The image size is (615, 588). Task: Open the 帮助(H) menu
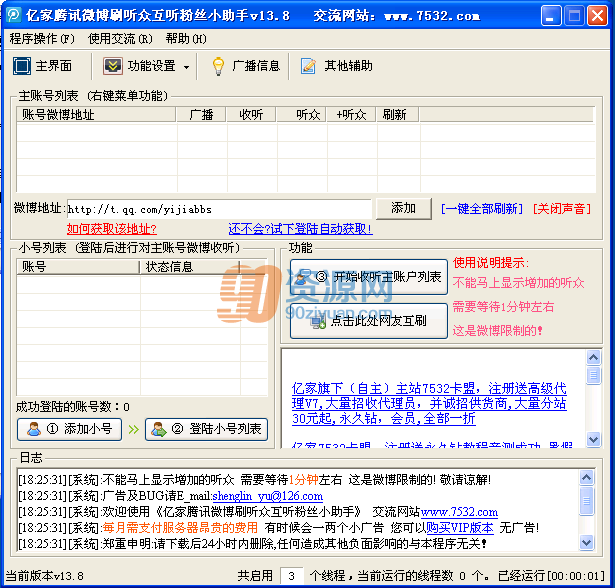(x=186, y=38)
